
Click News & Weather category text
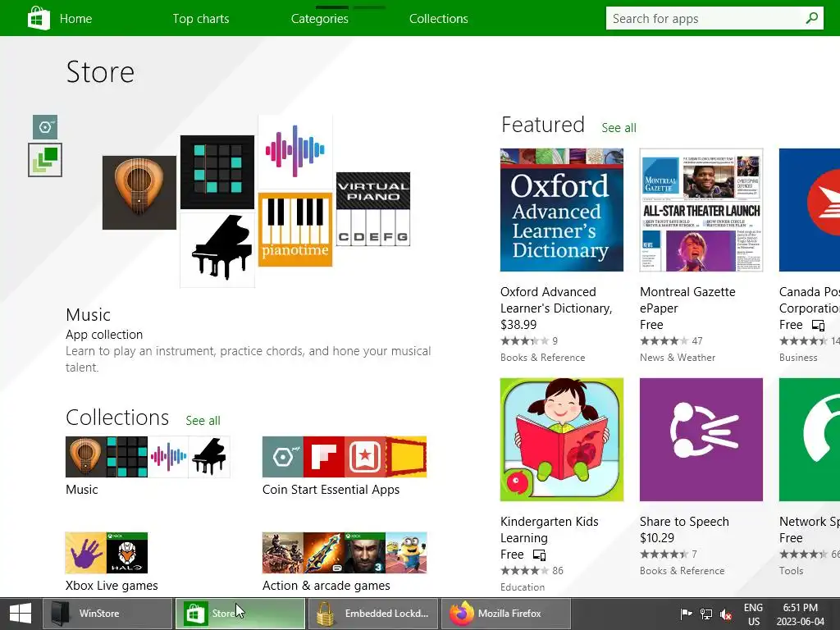click(677, 358)
